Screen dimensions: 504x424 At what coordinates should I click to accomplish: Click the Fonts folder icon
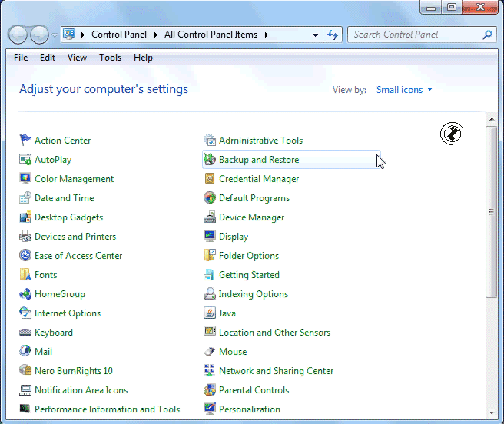tap(25, 274)
